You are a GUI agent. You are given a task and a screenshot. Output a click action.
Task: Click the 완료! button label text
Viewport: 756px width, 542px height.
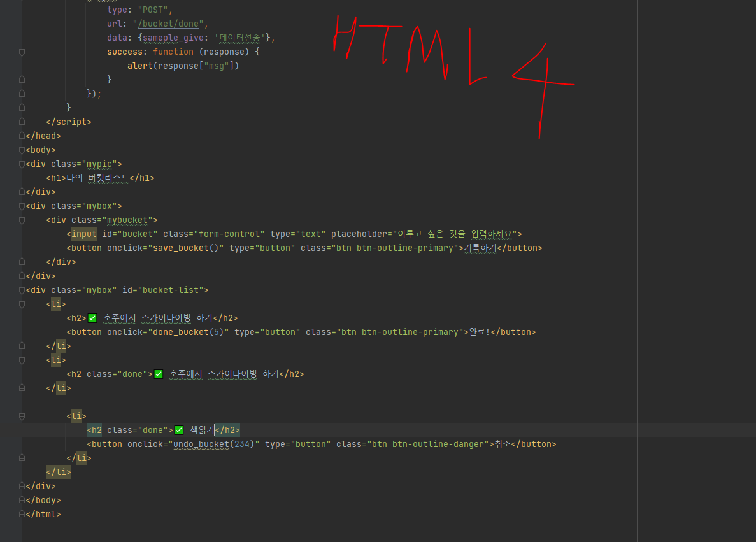(x=479, y=332)
